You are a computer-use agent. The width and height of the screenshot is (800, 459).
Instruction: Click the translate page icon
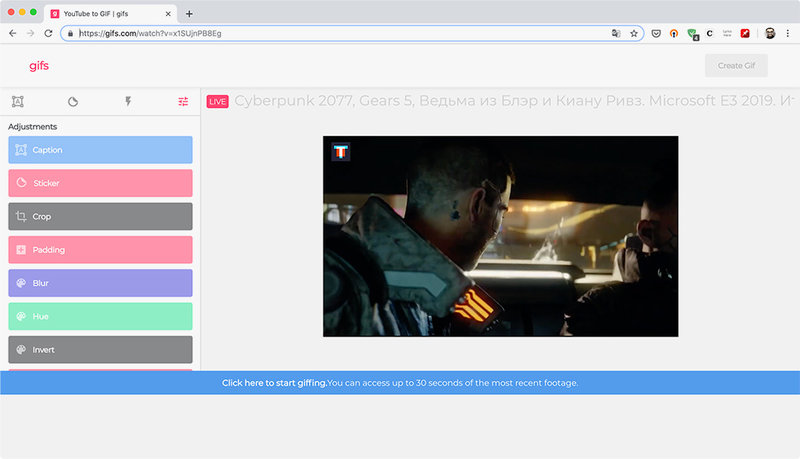click(x=616, y=33)
